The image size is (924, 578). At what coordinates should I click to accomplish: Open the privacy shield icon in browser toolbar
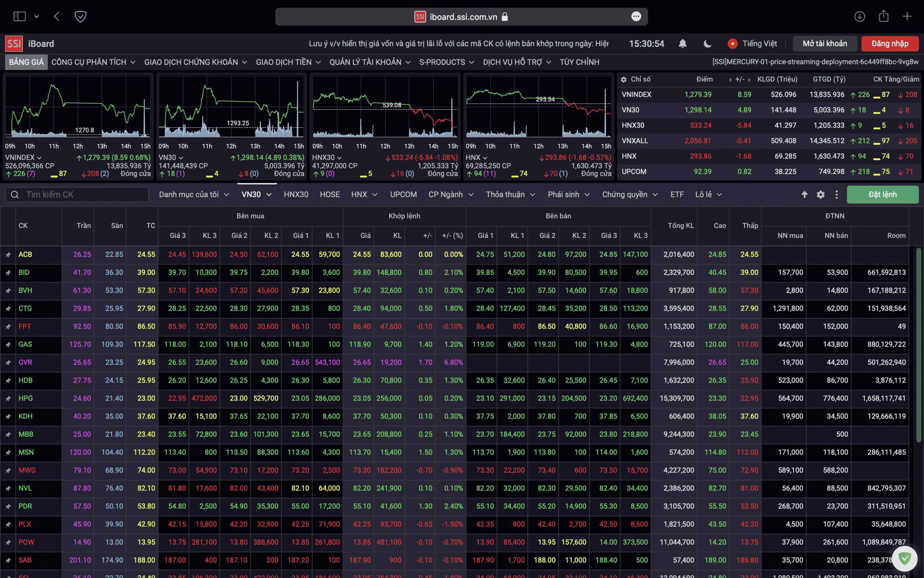point(80,17)
